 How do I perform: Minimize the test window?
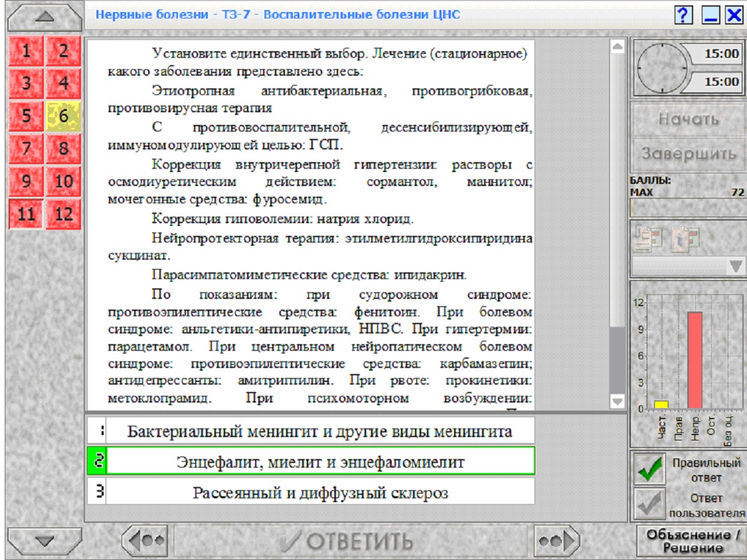point(710,15)
